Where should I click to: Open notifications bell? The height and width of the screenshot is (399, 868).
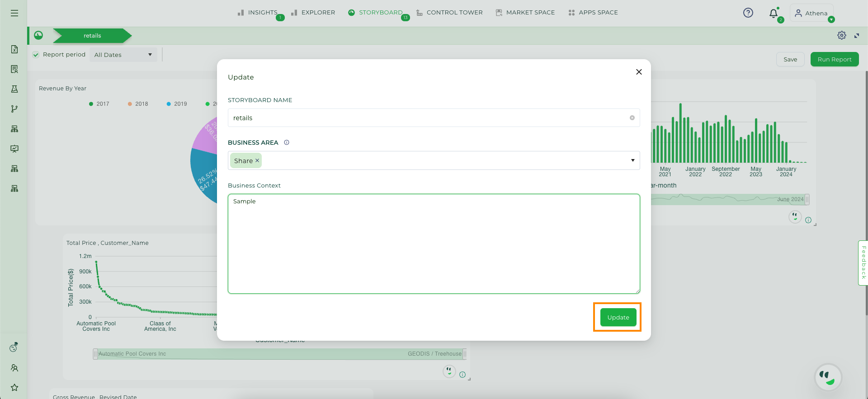(774, 13)
